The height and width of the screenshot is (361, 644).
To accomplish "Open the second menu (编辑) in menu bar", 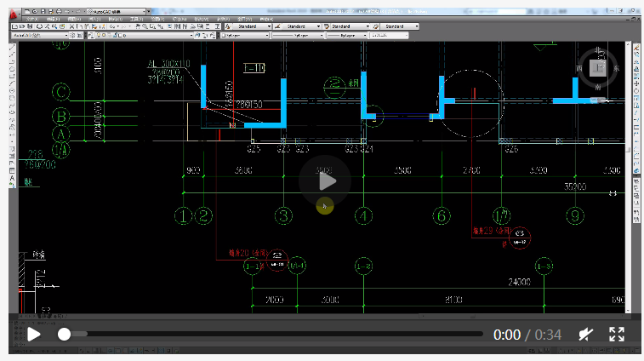I will tap(53, 20).
